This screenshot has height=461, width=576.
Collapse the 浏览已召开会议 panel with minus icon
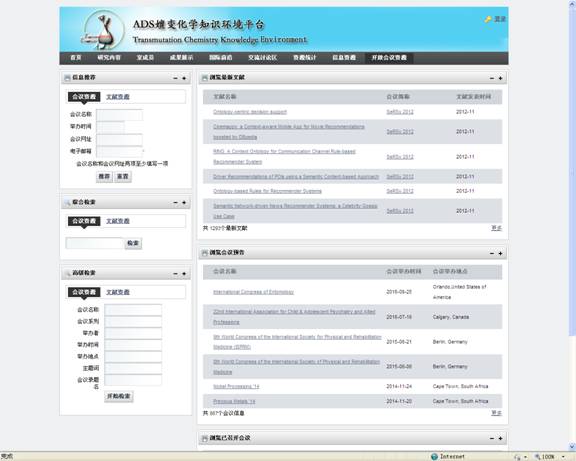coord(492,438)
